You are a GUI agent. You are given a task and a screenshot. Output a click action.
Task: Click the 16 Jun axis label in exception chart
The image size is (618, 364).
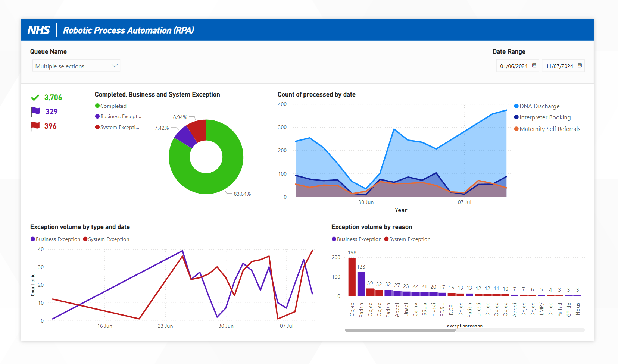pyautogui.click(x=105, y=326)
